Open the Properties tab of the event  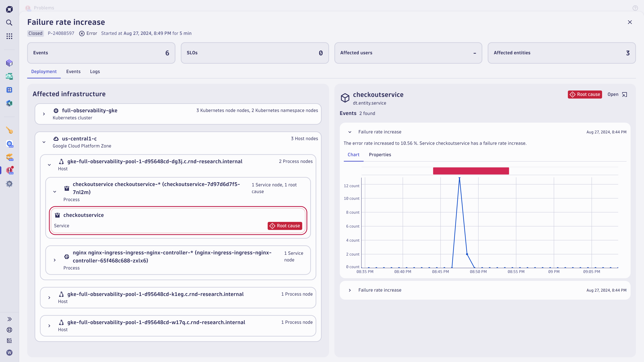pyautogui.click(x=380, y=155)
